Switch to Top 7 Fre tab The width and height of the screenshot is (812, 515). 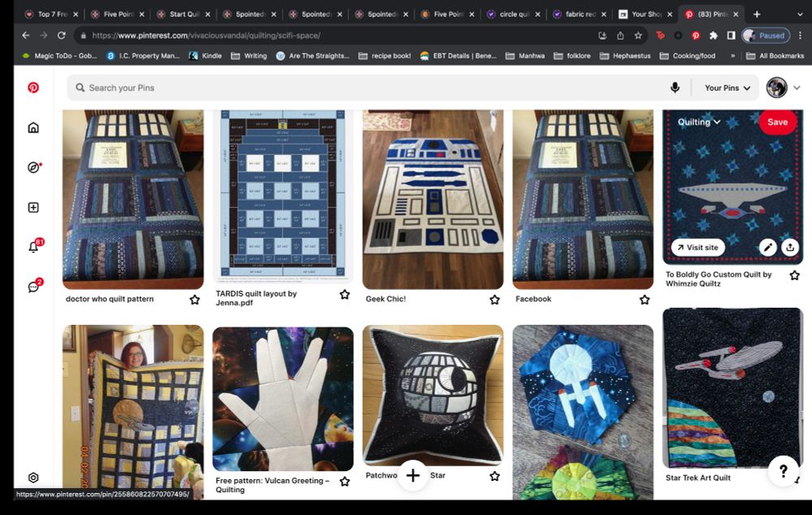52,14
